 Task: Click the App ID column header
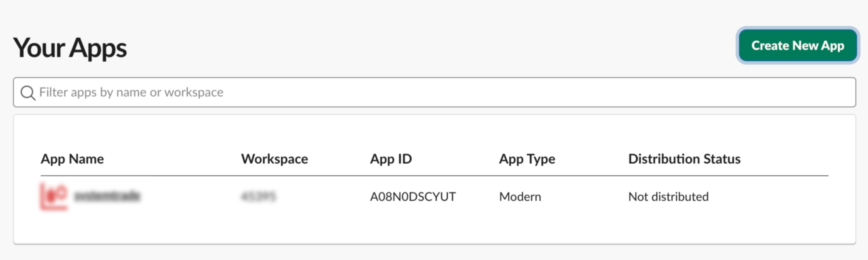(391, 159)
